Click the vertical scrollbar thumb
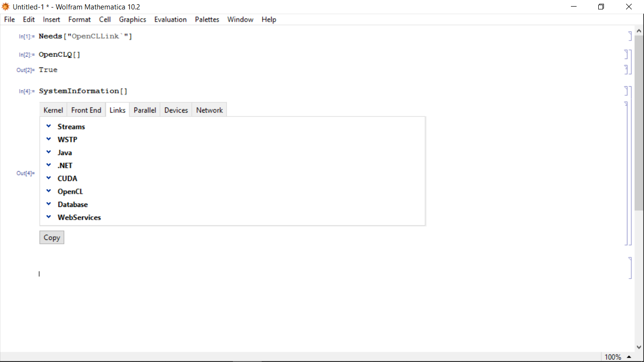644x362 pixels. (639, 123)
